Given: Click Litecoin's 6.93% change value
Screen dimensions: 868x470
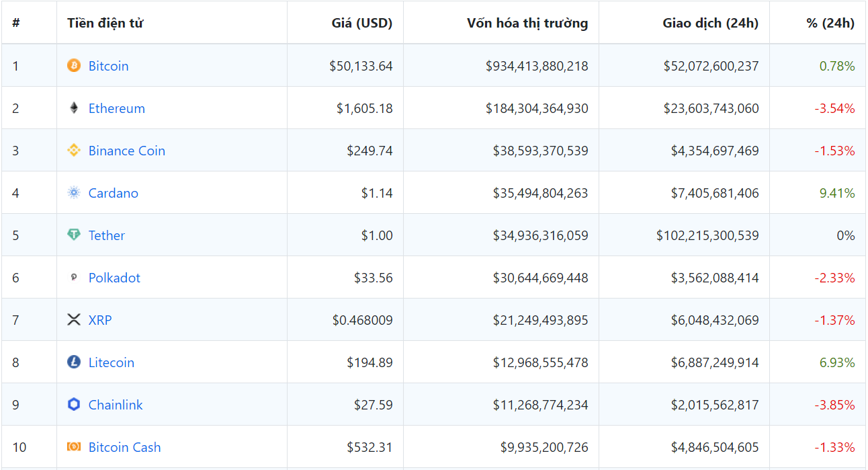Looking at the screenshot, I should coord(837,362).
